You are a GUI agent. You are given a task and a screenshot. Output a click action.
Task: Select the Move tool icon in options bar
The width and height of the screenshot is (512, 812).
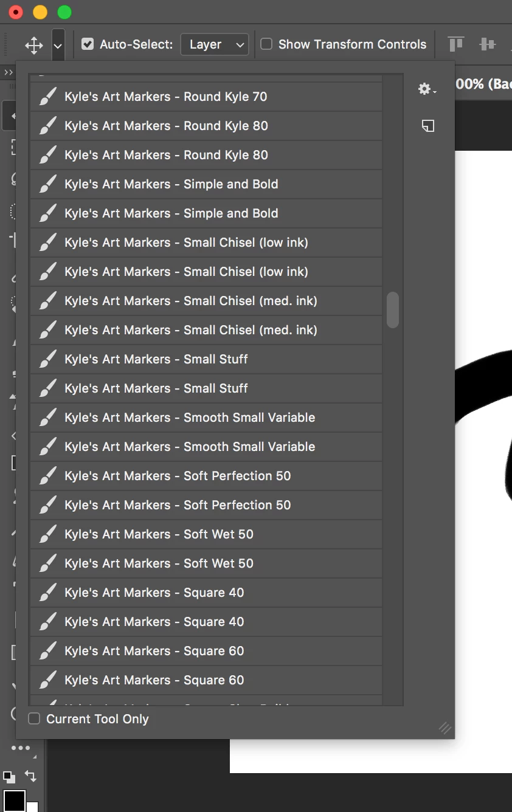34,45
